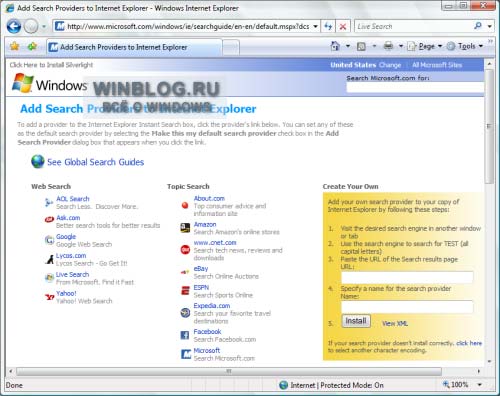The height and width of the screenshot is (396, 500).
Task: Add www.cnet.com search provider
Action: pos(215,243)
